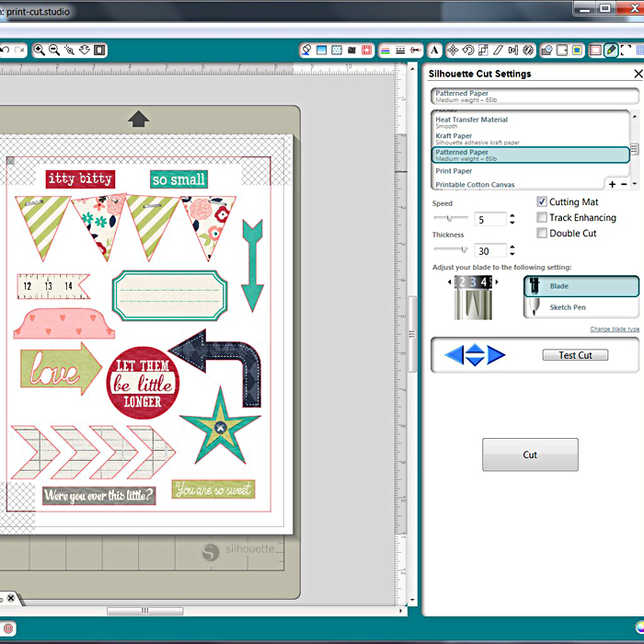The width and height of the screenshot is (644, 644).
Task: Open the Line Style window icon
Action: [400, 50]
